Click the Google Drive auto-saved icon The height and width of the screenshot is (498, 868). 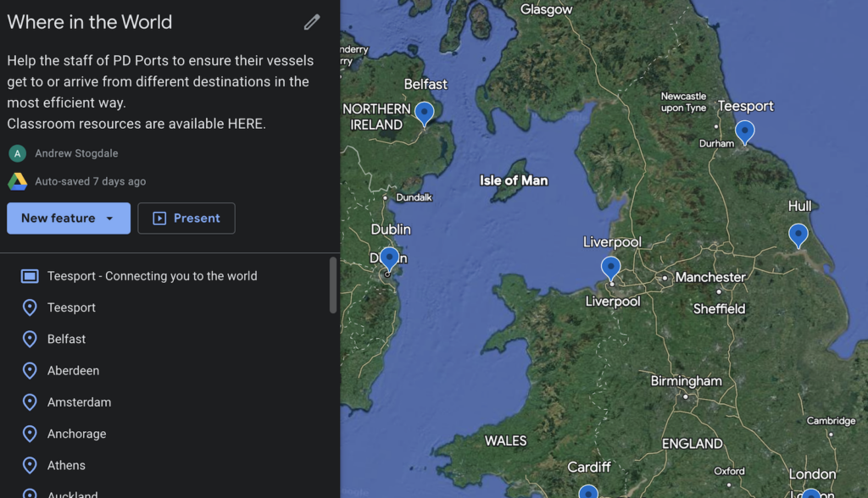coord(17,181)
